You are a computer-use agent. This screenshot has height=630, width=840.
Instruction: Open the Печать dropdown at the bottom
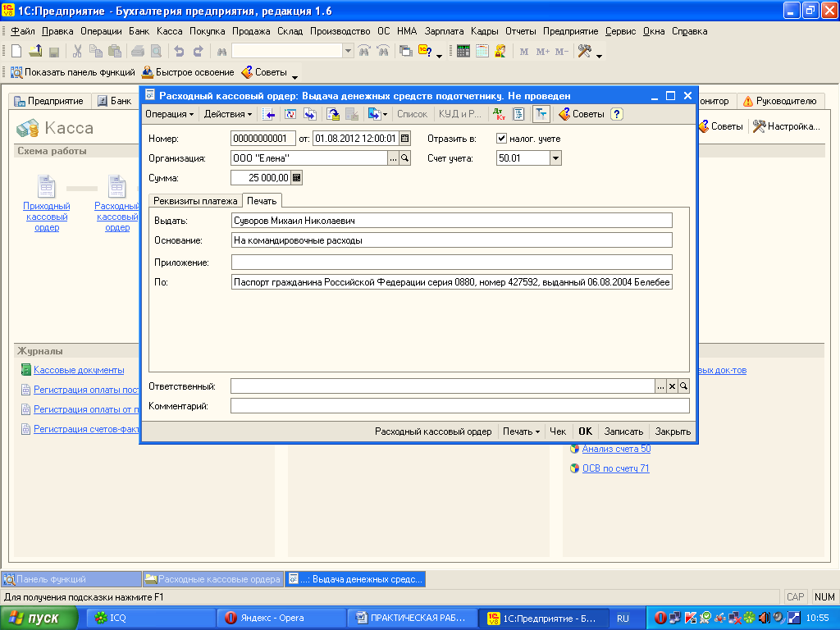pos(521,431)
